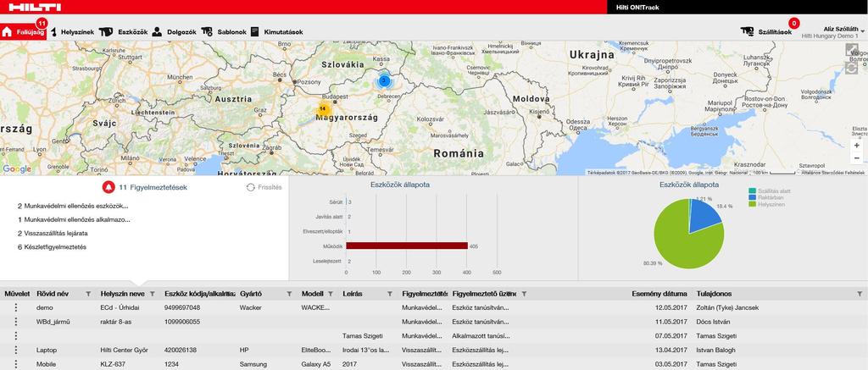868x370 pixels.
Task: Toggle Raktárban legend swatch
Action: [x=752, y=197]
